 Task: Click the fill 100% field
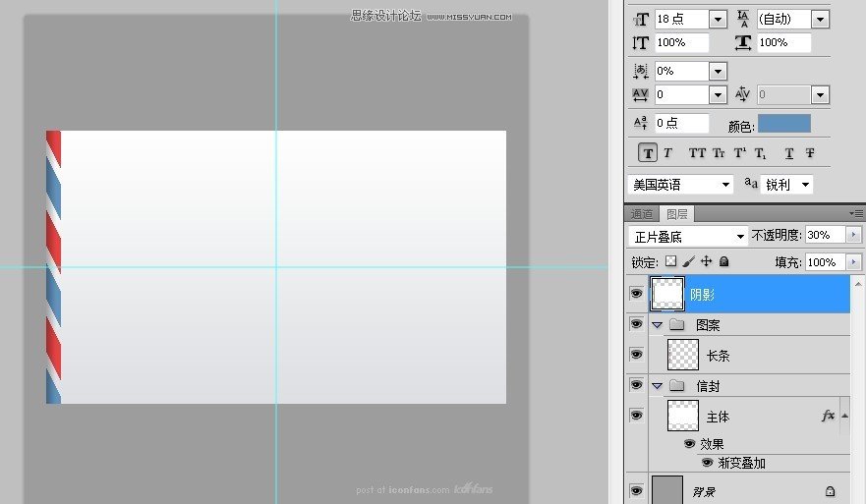coord(825,262)
